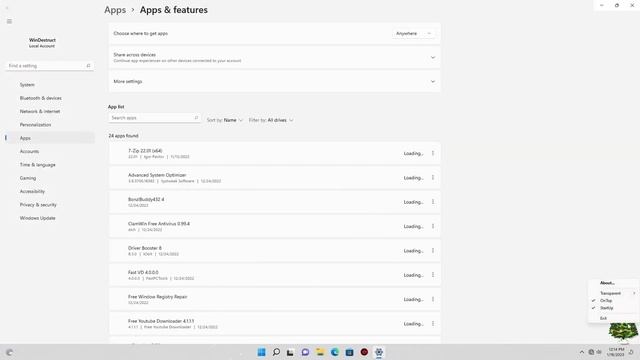Open more options for Driver Booster 8
Image resolution: width=640 pixels, height=360 pixels.
point(433,251)
